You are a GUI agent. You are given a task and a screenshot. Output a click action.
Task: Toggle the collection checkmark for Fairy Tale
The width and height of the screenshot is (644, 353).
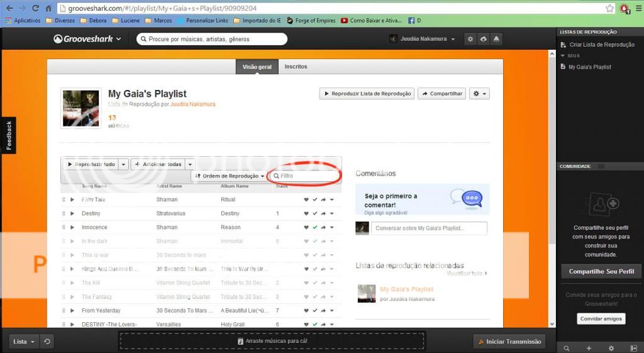[x=315, y=199]
